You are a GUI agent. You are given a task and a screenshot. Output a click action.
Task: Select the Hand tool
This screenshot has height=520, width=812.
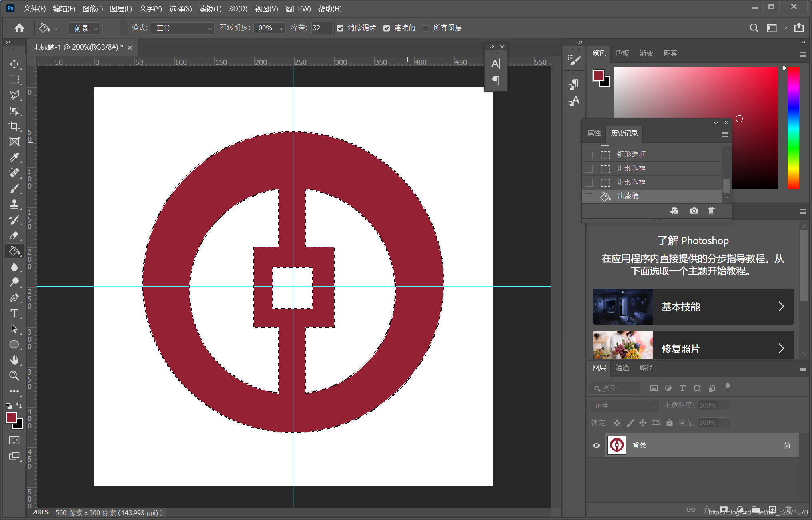[x=14, y=360]
